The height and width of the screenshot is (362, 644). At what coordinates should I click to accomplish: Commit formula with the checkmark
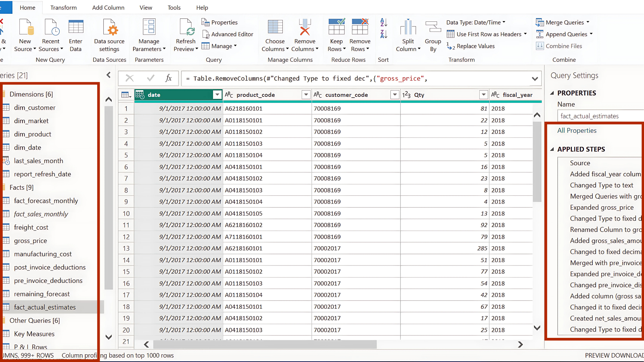(x=151, y=78)
